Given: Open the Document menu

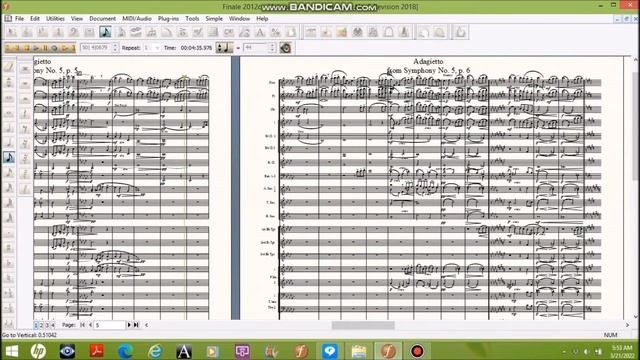Looking at the screenshot, I should 102,18.
